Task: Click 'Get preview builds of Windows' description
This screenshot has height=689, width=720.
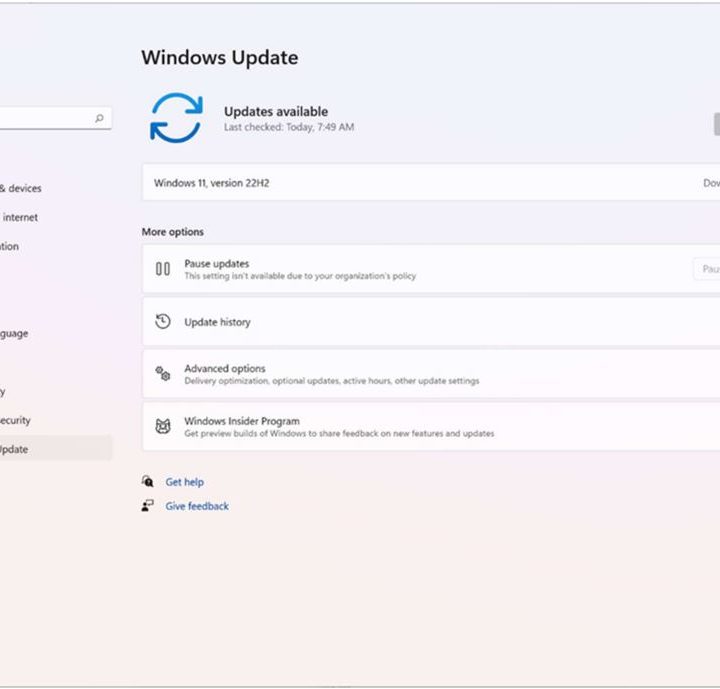Action: pyautogui.click(x=339, y=434)
